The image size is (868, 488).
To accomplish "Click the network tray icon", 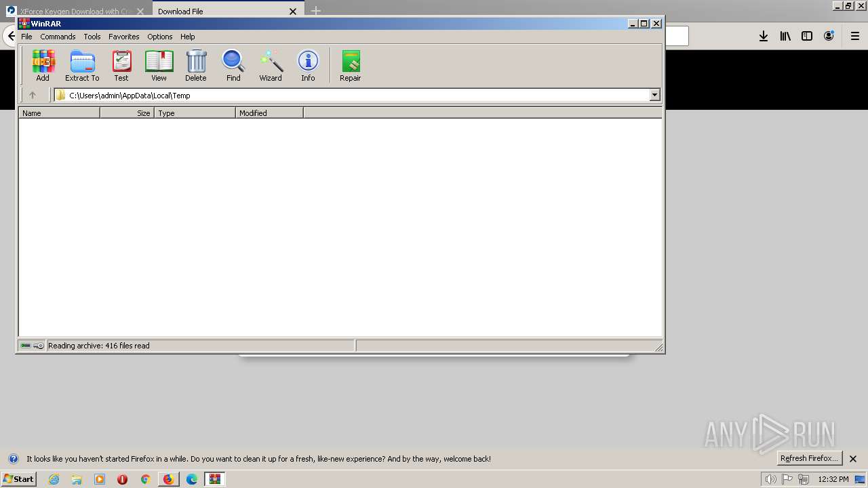I will (804, 479).
